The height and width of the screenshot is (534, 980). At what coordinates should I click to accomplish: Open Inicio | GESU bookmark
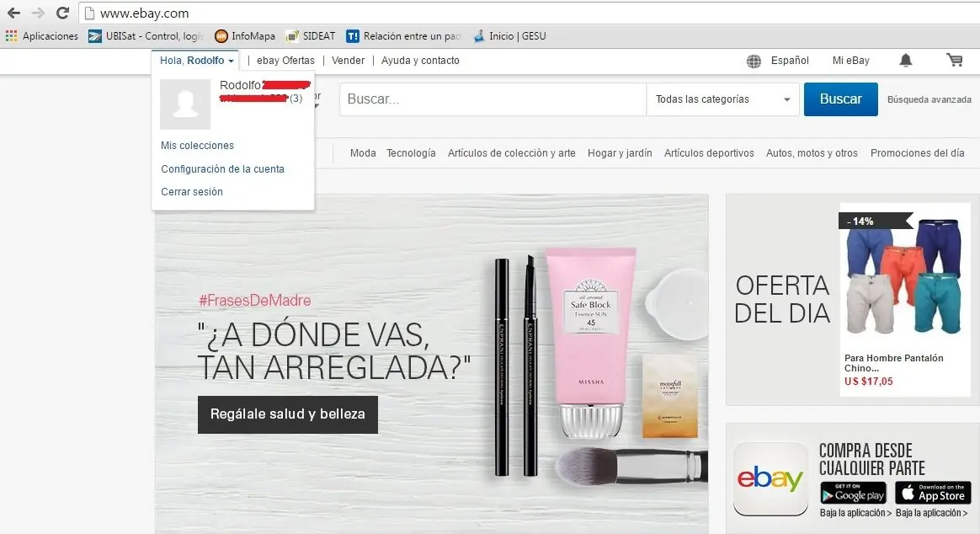(x=509, y=36)
